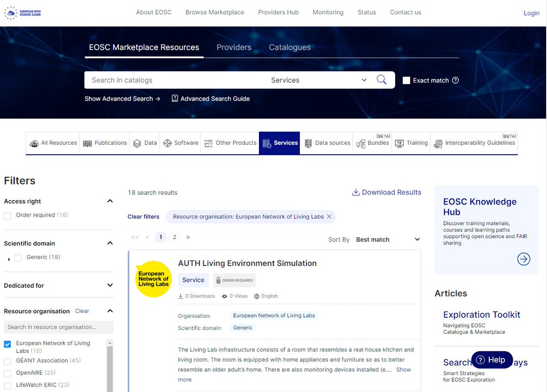Expand the Generic domain tree arrow
This screenshot has height=392, width=547.
pyautogui.click(x=9, y=259)
